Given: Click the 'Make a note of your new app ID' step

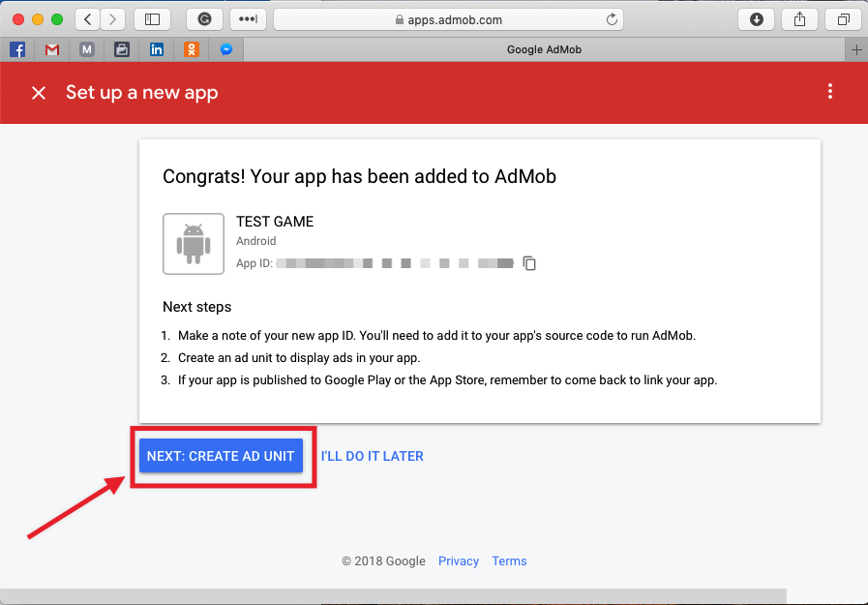Looking at the screenshot, I should click(436, 336).
